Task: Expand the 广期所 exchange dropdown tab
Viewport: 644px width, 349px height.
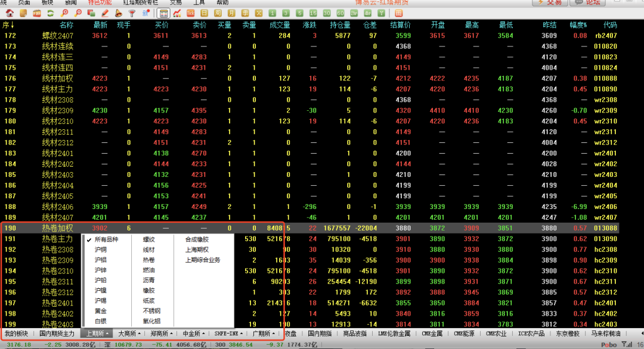Action: (x=264, y=334)
